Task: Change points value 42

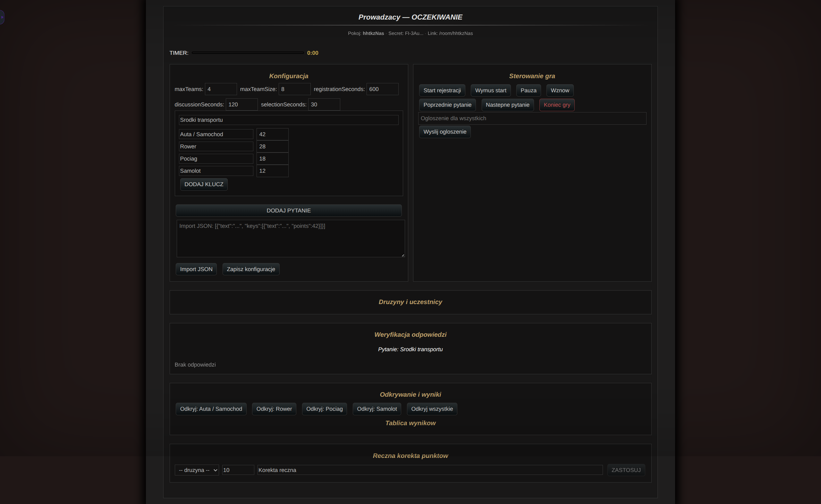Action: pyautogui.click(x=272, y=134)
